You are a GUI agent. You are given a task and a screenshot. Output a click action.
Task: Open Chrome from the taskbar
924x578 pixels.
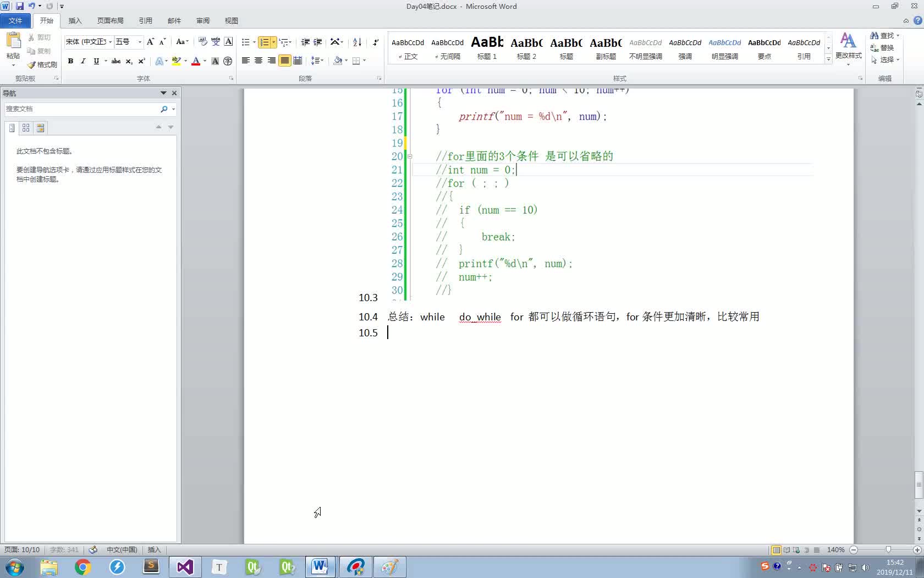(83, 567)
